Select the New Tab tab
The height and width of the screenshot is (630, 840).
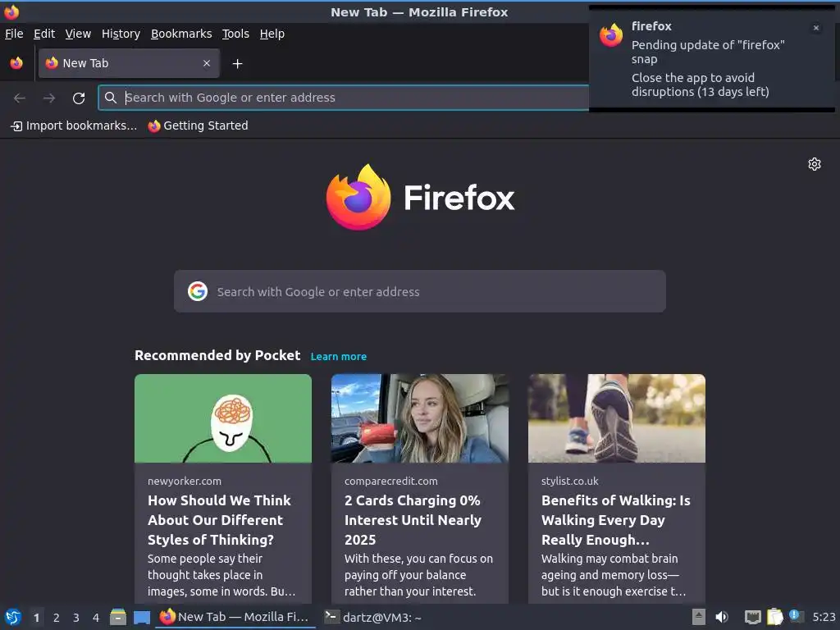129,63
